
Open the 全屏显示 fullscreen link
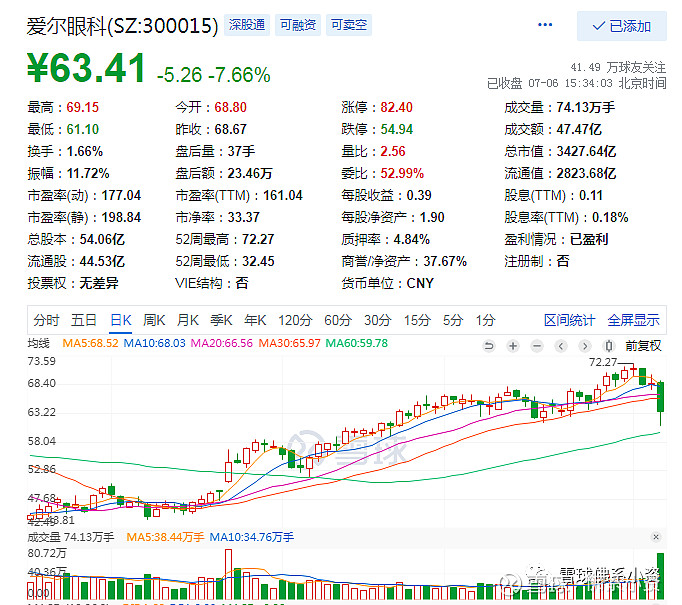pos(633,321)
